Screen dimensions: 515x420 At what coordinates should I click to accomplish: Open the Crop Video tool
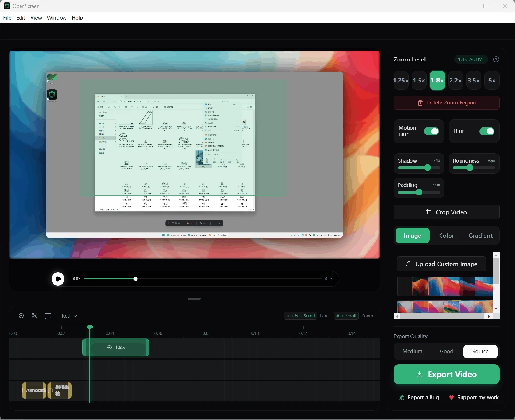point(447,212)
